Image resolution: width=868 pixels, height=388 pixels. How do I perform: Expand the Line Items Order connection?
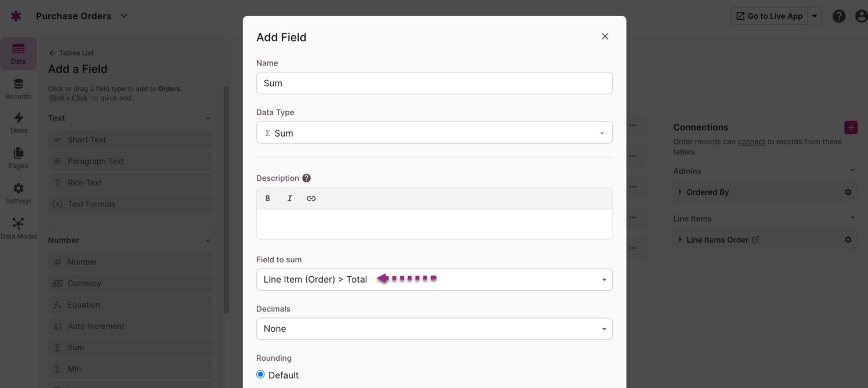click(681, 240)
